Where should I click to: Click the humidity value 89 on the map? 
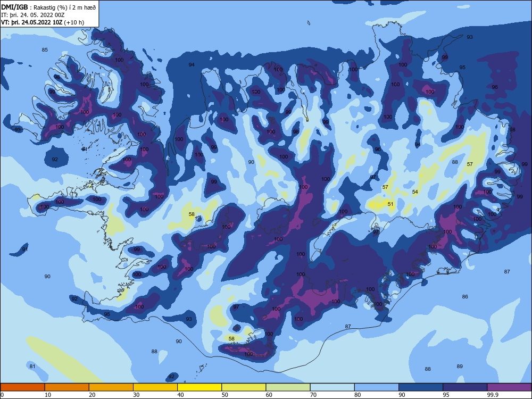460,367
